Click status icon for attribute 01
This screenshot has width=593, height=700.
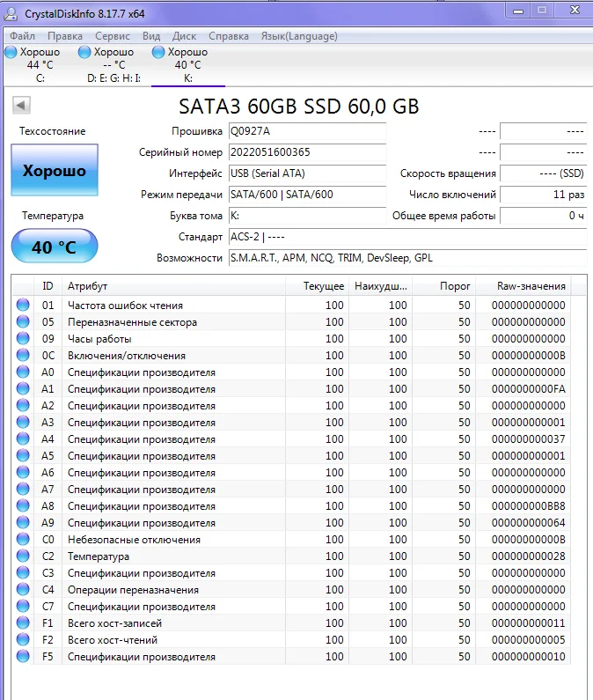(x=23, y=305)
